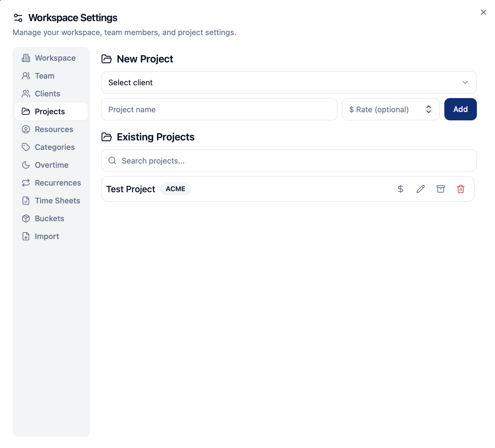Click the Add project button
This screenshot has width=495, height=448.
(x=460, y=109)
